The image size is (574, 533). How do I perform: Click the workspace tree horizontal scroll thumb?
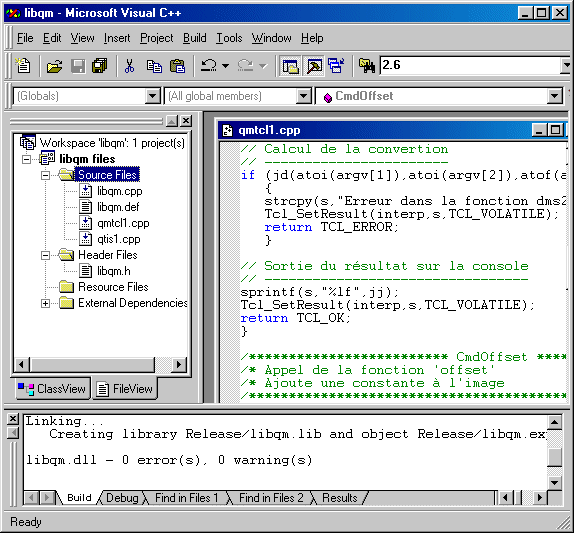(x=92, y=365)
